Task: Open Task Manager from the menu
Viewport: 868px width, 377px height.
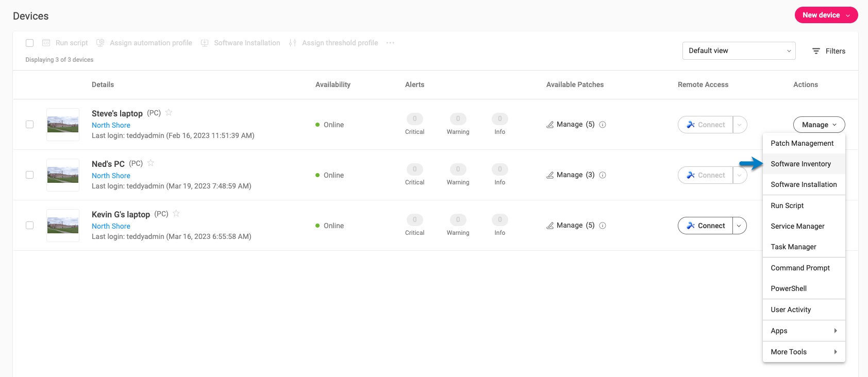Action: 804,247
